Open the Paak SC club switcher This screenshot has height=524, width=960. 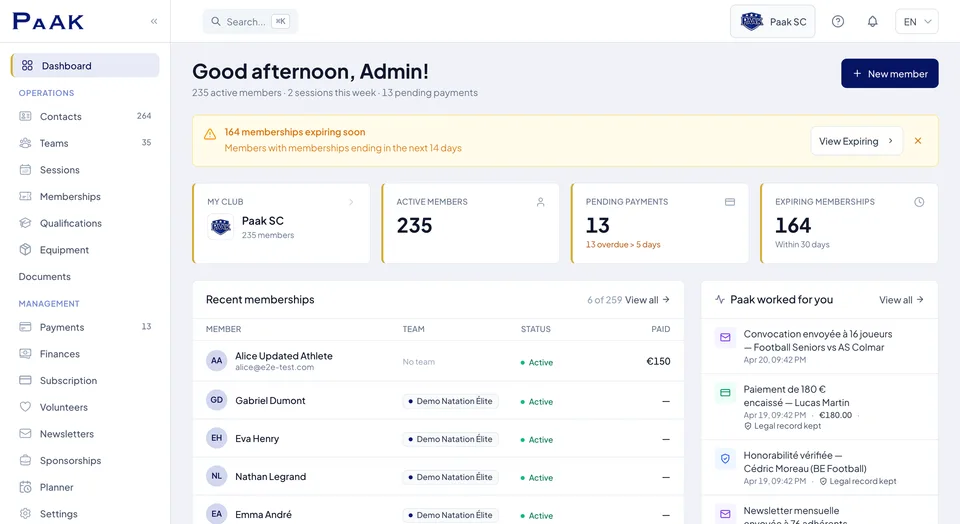(x=773, y=21)
